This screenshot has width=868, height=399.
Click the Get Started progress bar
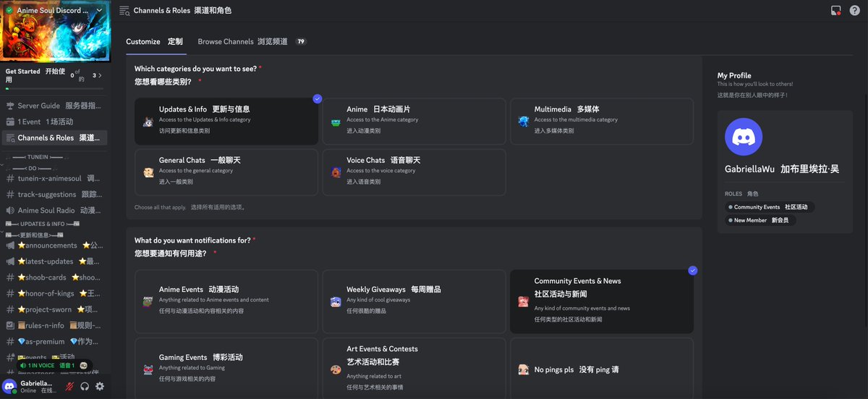point(54,88)
